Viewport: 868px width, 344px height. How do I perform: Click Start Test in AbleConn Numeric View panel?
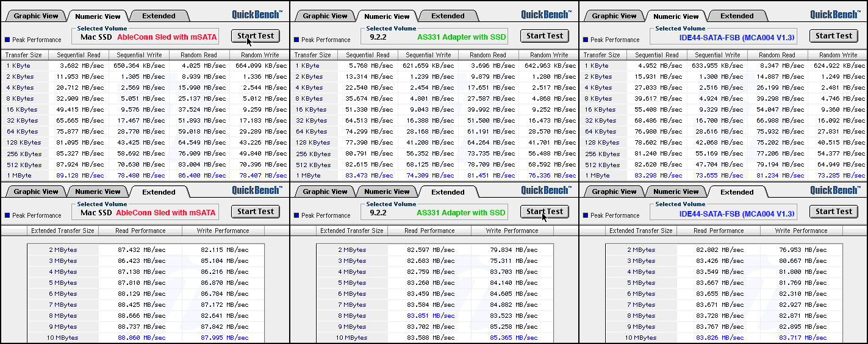pyautogui.click(x=256, y=36)
